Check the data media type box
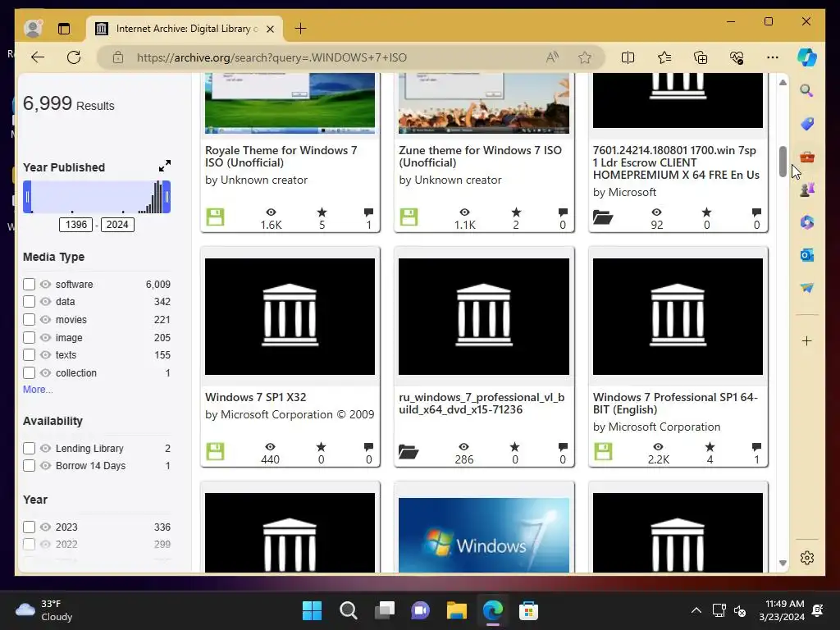This screenshot has width=840, height=630. click(29, 302)
